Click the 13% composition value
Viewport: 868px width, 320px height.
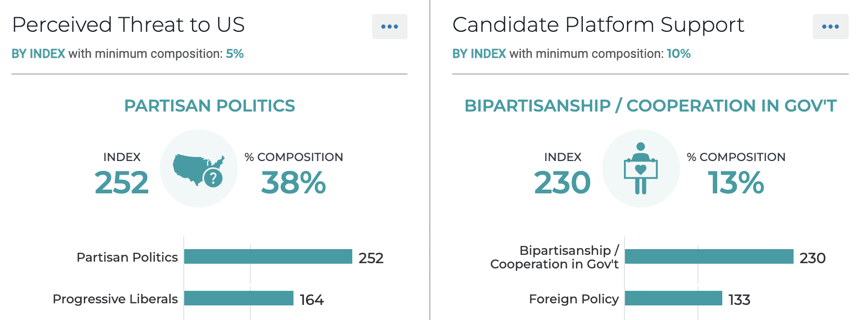coord(736,183)
